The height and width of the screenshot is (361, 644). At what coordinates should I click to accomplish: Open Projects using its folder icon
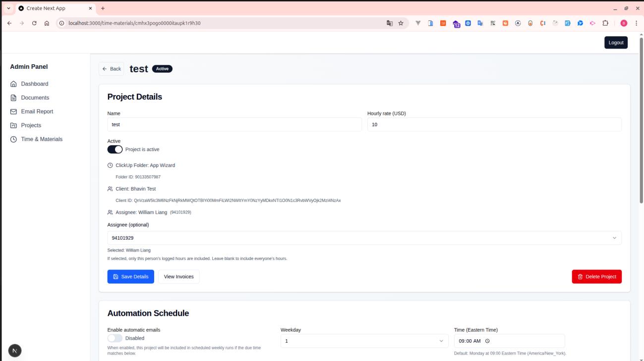[x=14, y=125]
